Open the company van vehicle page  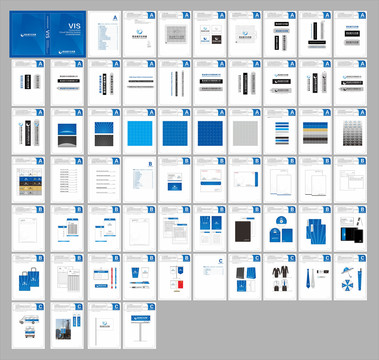[28, 326]
